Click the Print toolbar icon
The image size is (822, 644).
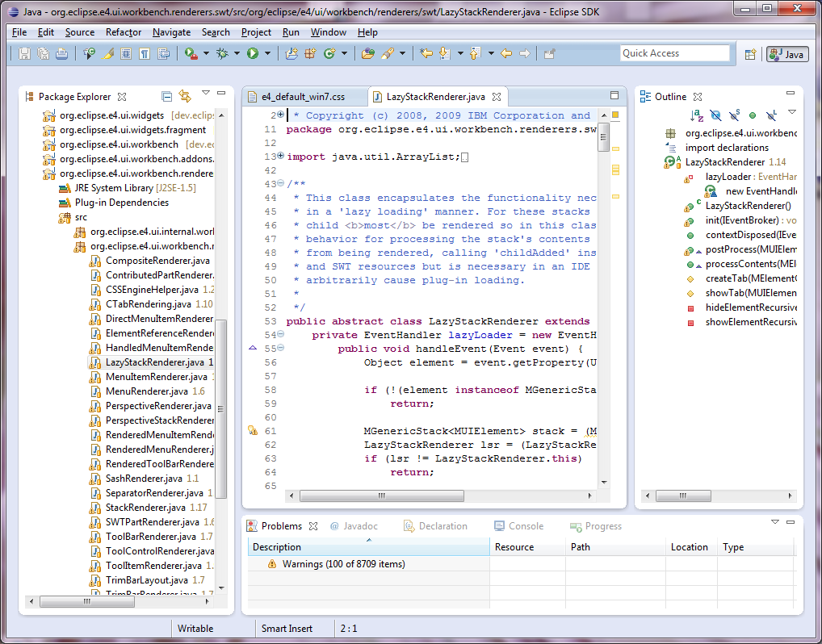pyautogui.click(x=62, y=53)
